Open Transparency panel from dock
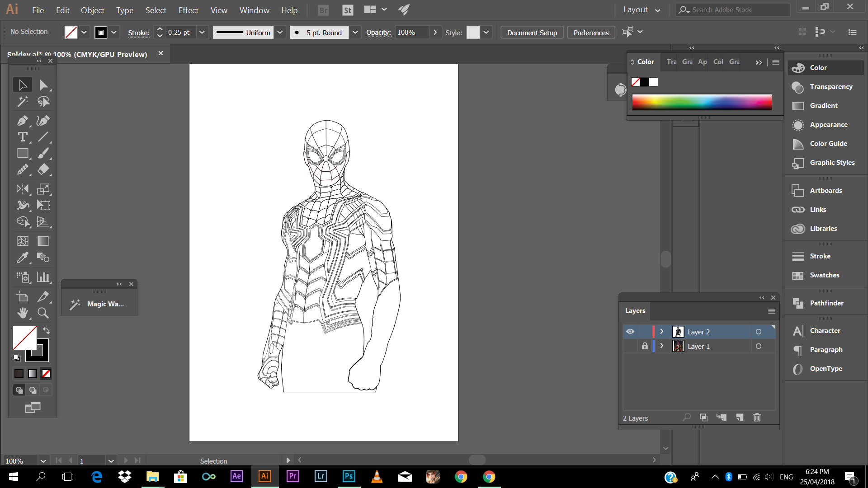 pos(826,87)
